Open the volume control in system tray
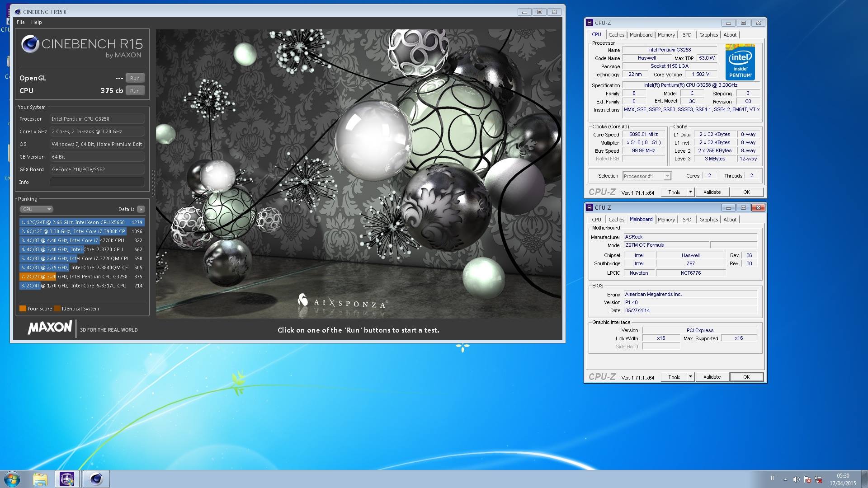This screenshot has width=868, height=488. pyautogui.click(x=796, y=479)
